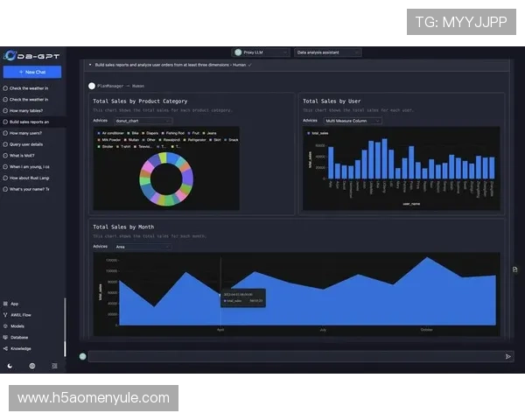Click the language globe icon
The image size is (525, 420).
pyautogui.click(x=32, y=366)
